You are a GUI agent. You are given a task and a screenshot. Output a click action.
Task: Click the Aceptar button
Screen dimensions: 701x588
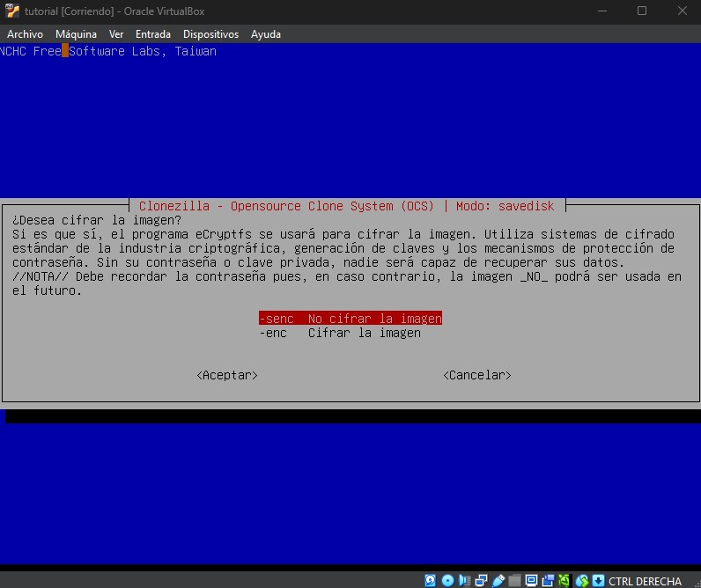tap(227, 375)
